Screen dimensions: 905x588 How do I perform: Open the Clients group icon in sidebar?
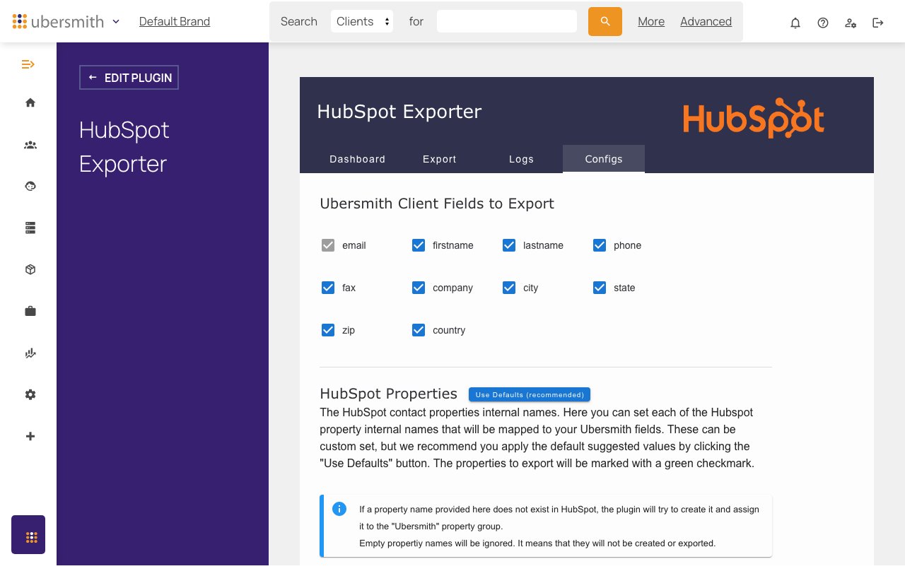(x=30, y=145)
